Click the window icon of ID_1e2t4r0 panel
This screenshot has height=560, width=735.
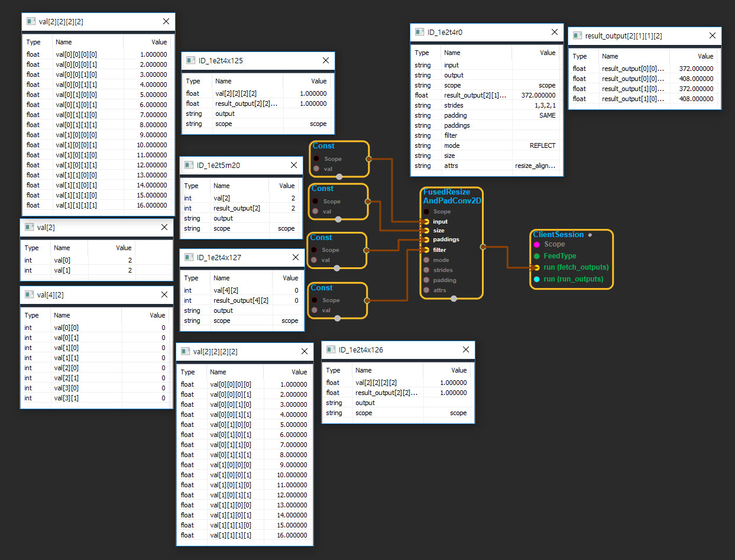point(419,33)
